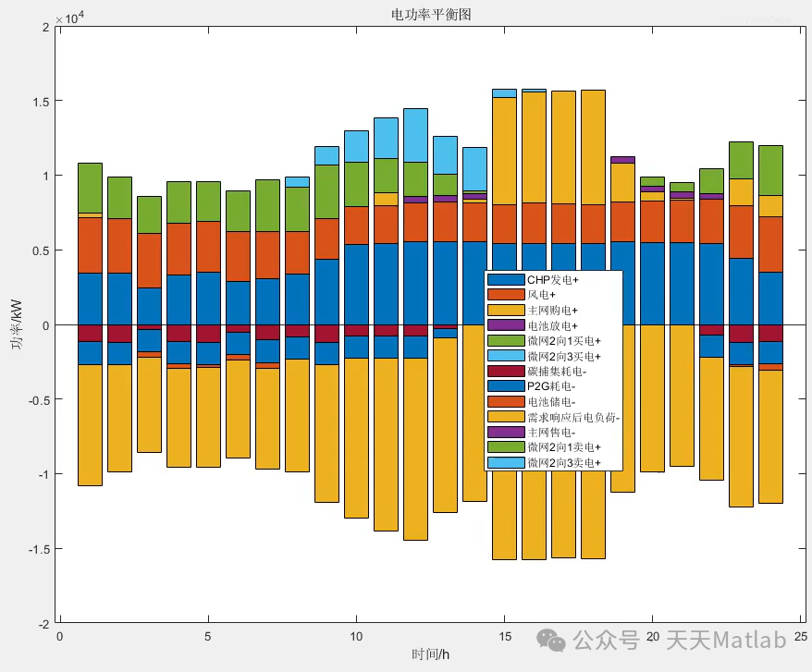This screenshot has height=672, width=812.
Task: Select the 碳捕集耗电- dark red legend swatch
Action: pyautogui.click(x=506, y=372)
